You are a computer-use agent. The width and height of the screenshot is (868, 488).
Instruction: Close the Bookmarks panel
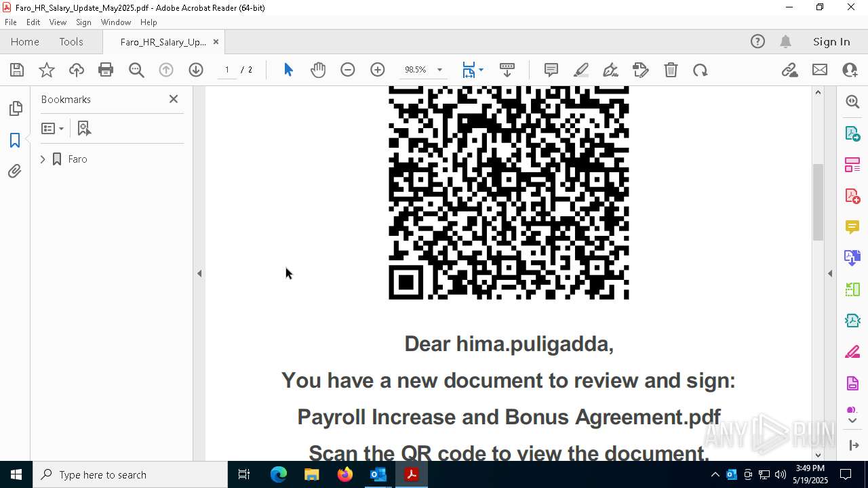tap(174, 99)
